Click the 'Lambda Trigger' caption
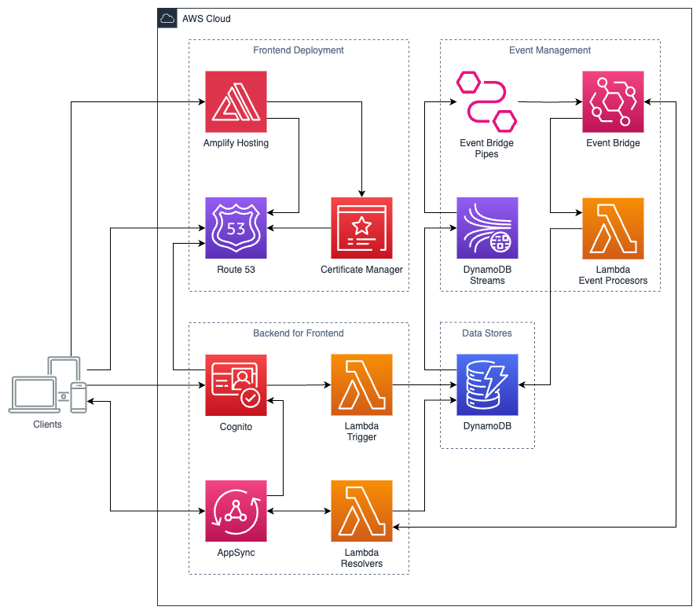 pyautogui.click(x=361, y=432)
